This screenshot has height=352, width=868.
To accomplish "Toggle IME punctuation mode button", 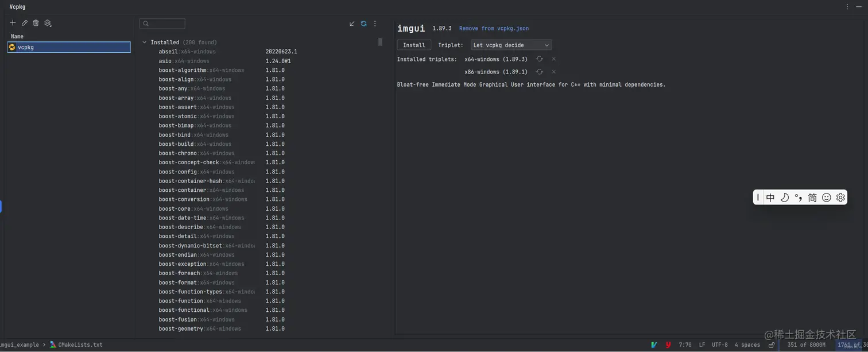I will (x=799, y=198).
